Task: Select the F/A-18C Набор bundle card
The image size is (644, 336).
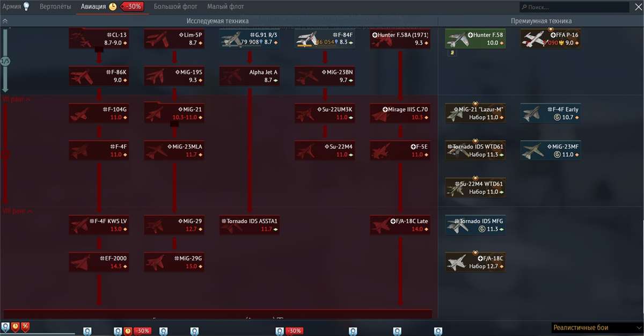Action: coord(475,262)
